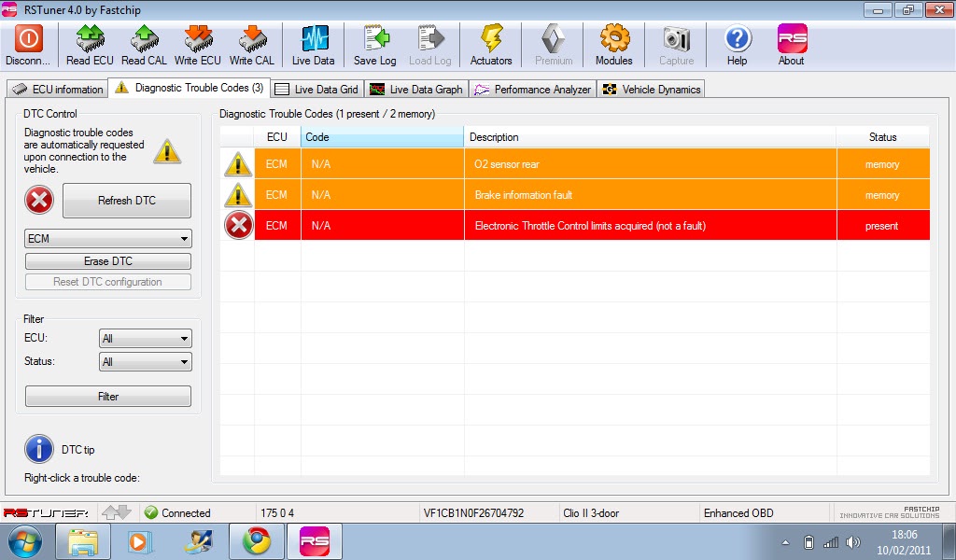Open Help from the toolbar
This screenshot has width=956, height=560.
[738, 39]
